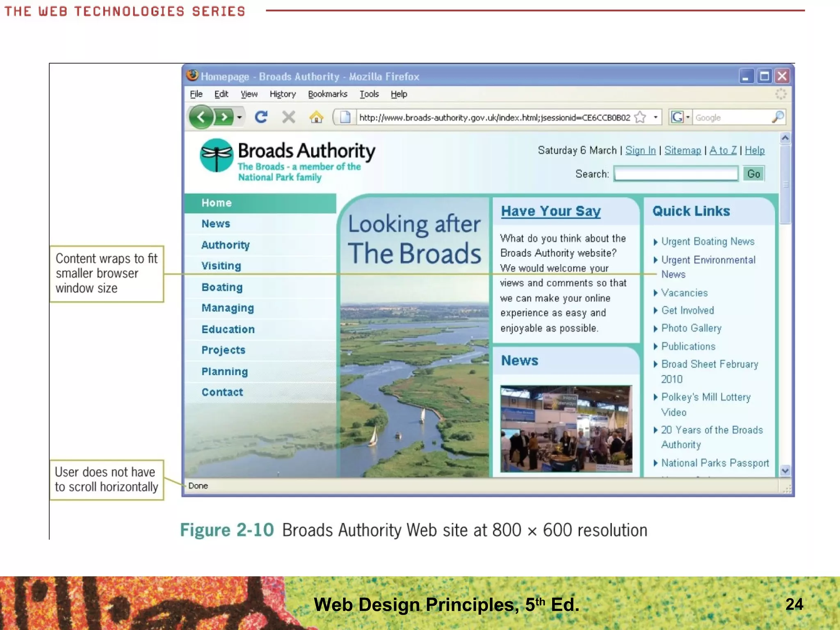The width and height of the screenshot is (840, 630).
Task: Open the Sitemap link
Action: pyautogui.click(x=682, y=151)
